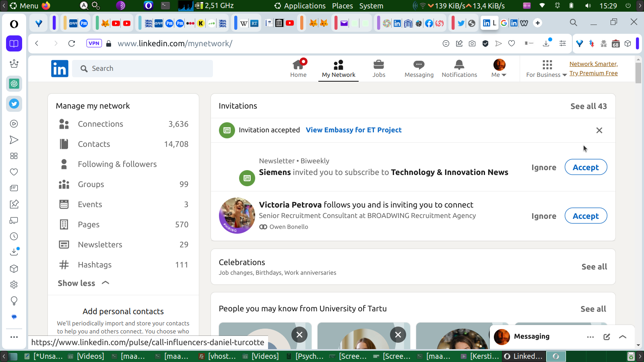Open Connections in Manage my network
This screenshot has width=644, height=362.
pos(123,124)
